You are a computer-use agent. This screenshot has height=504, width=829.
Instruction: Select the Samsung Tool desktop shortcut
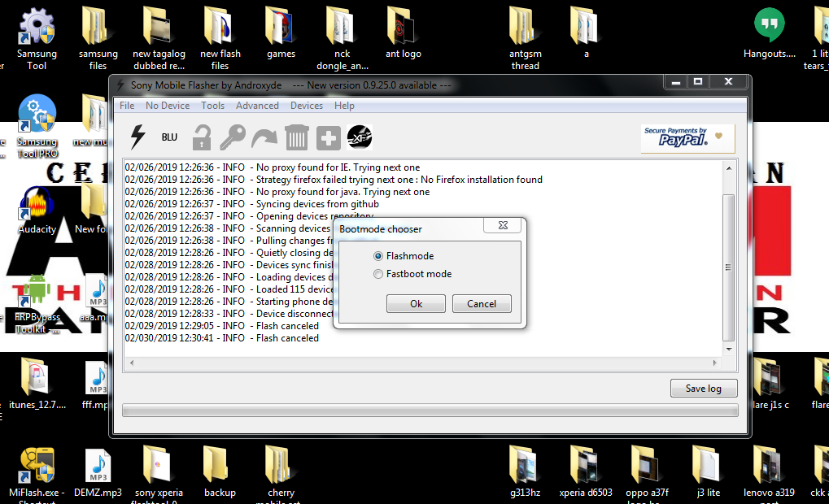[37, 39]
